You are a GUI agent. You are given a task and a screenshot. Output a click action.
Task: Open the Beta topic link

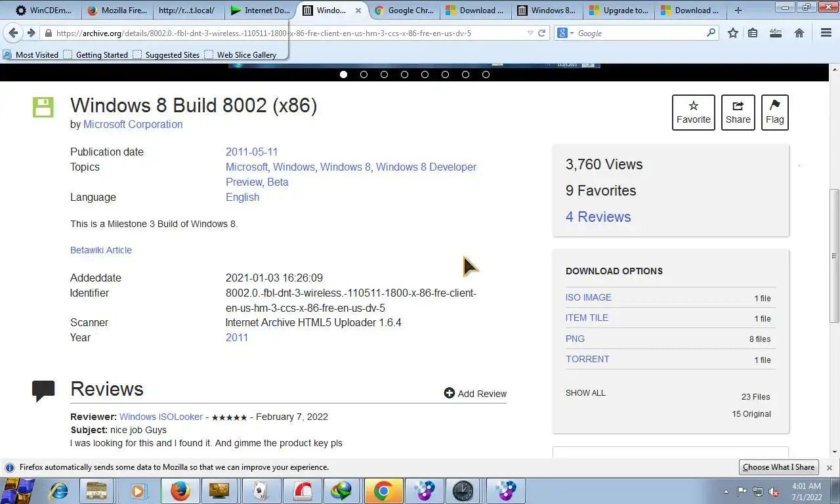[278, 182]
